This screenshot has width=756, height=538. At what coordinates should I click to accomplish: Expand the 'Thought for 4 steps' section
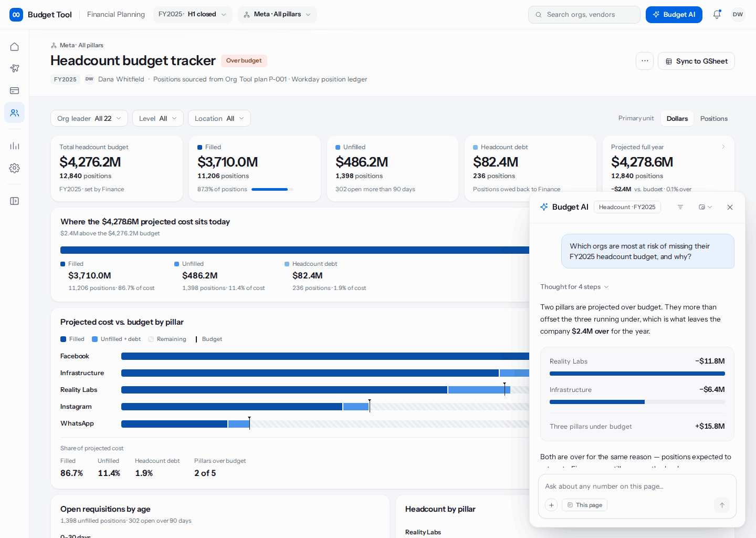point(574,287)
